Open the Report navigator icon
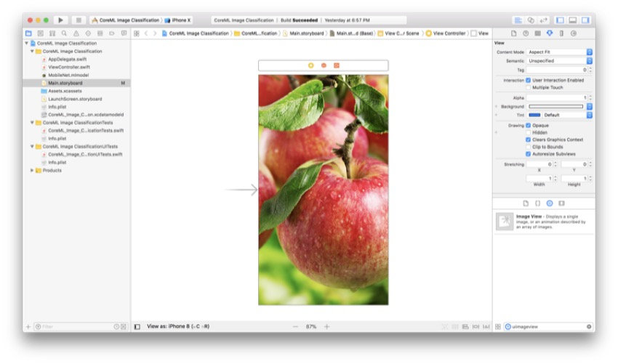This screenshot has height=364, width=618. [124, 33]
